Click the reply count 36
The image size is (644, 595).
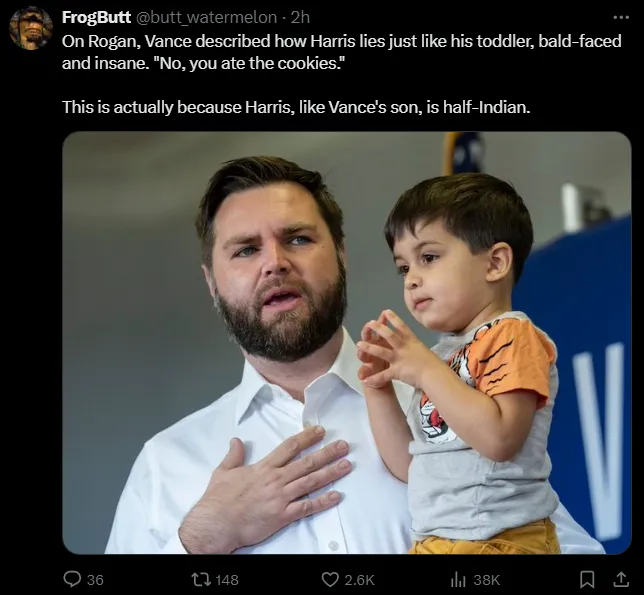pos(95,579)
